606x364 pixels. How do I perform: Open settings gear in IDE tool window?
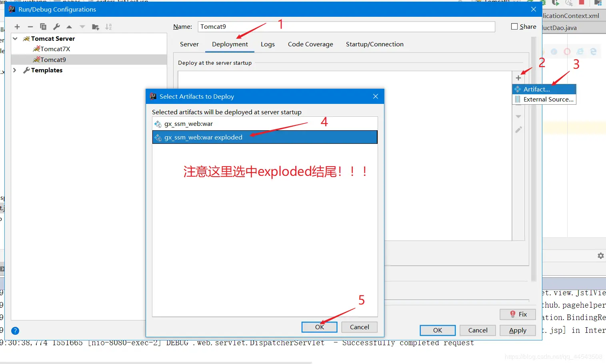click(601, 256)
